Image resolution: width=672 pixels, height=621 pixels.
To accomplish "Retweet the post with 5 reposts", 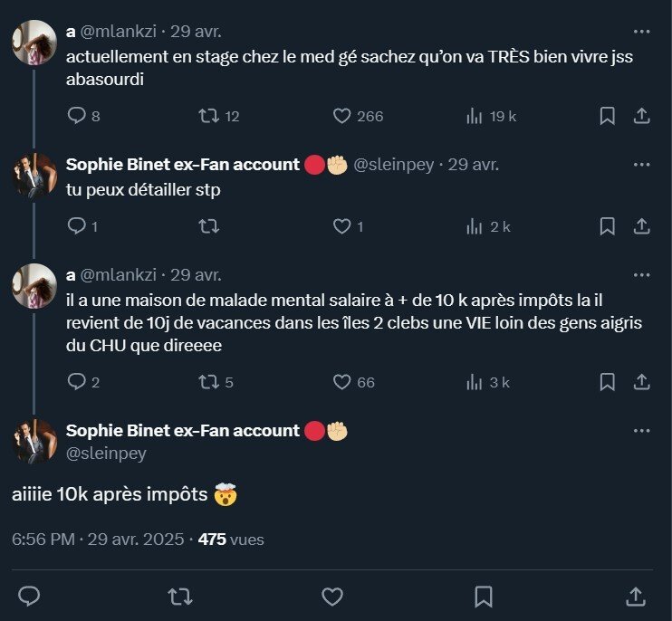I will coord(208,382).
